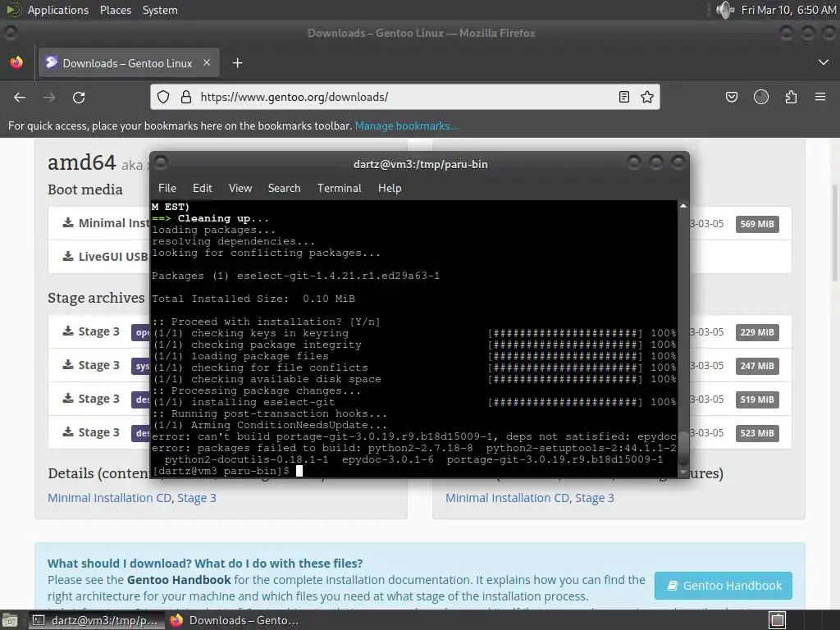This screenshot has height=630, width=840.
Task: Switch to dartz@vm3 terminal taskbar entry
Action: (x=97, y=620)
